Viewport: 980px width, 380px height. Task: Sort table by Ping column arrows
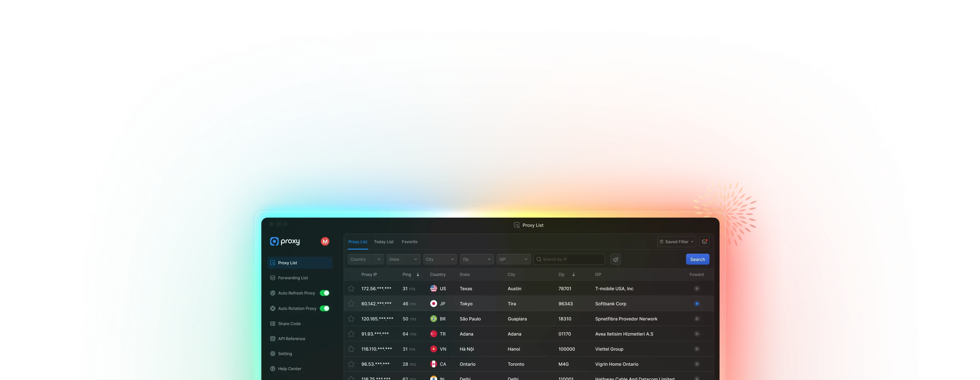[x=418, y=275]
